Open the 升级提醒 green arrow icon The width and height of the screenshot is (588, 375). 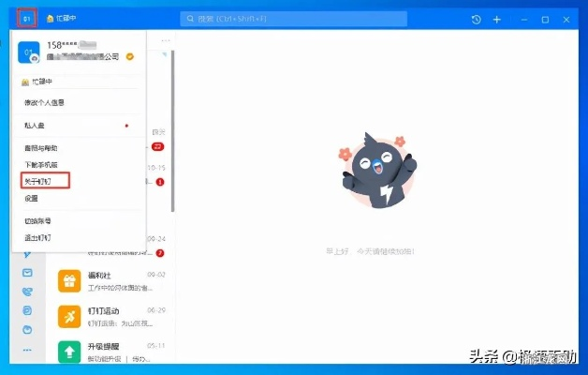[x=69, y=352]
